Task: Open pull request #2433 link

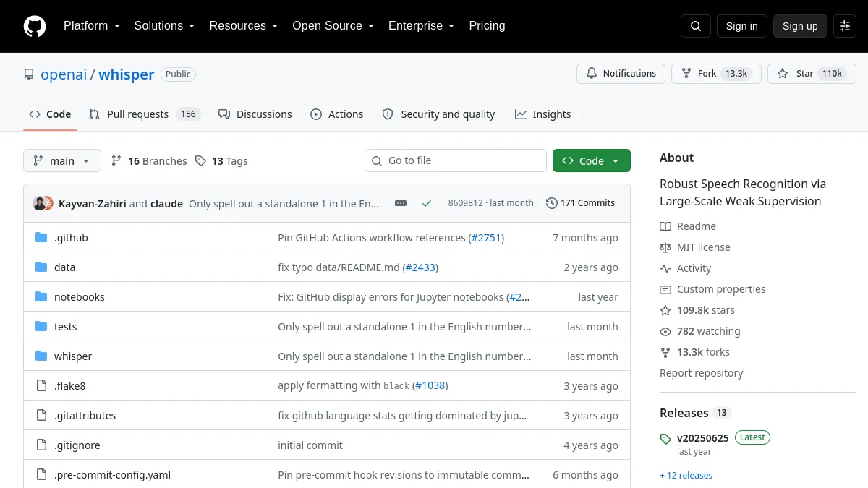Action: (420, 267)
